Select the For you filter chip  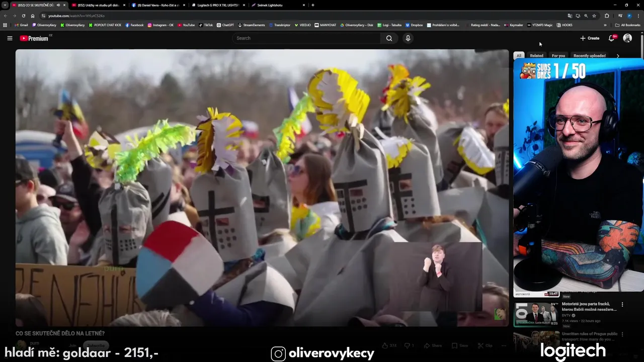[x=558, y=55]
